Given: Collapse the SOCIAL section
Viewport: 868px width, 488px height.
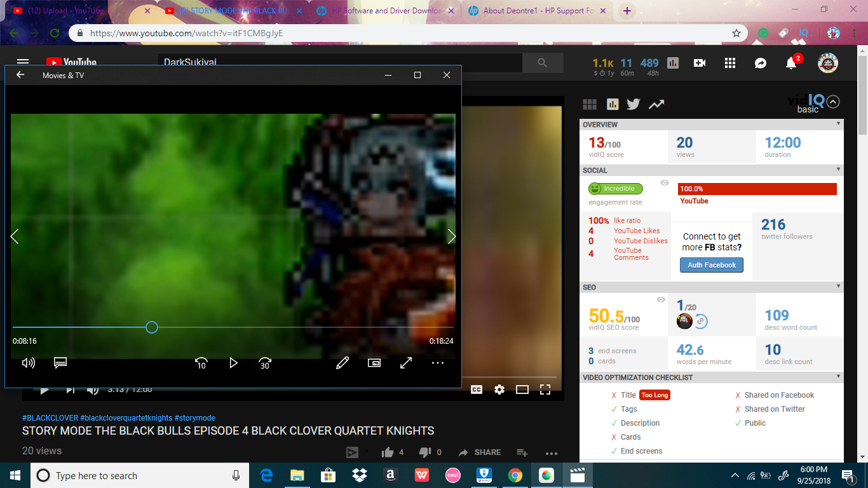Looking at the screenshot, I should (838, 170).
